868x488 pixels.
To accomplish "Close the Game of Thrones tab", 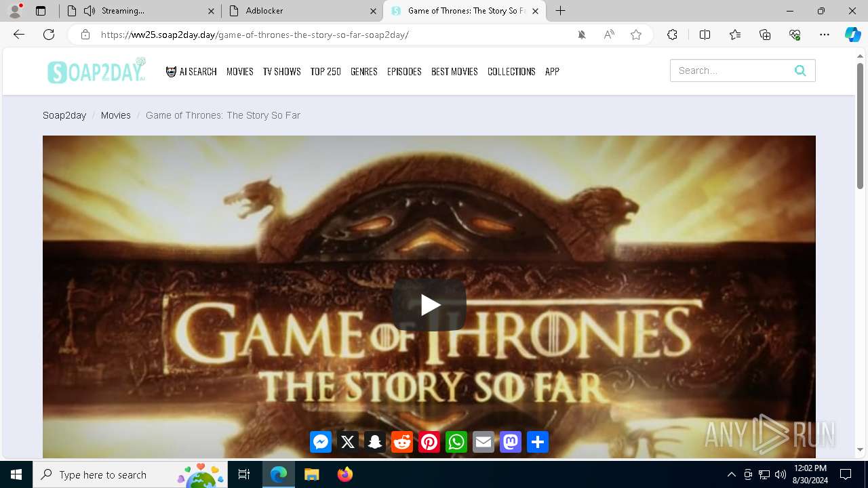I will click(535, 11).
